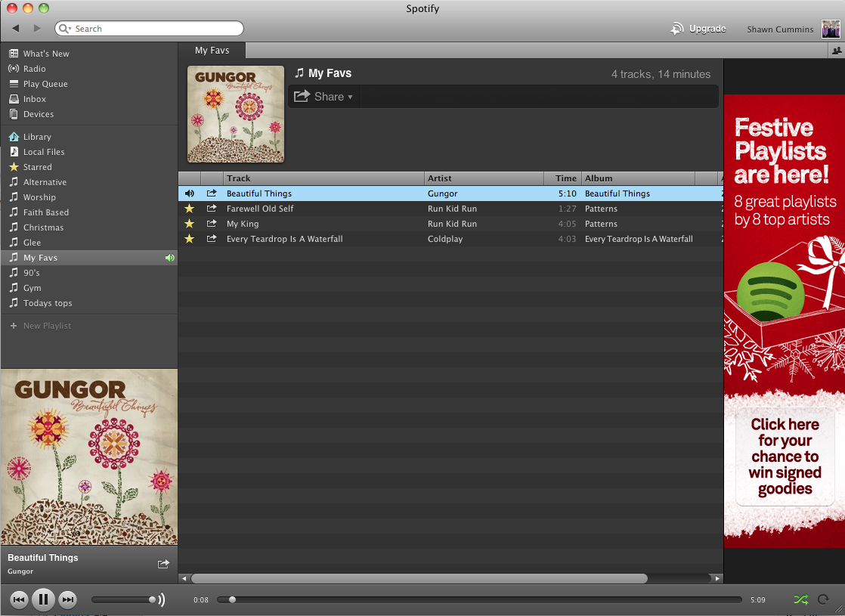Open the Share dropdown
The image size is (845, 616).
pyautogui.click(x=323, y=97)
